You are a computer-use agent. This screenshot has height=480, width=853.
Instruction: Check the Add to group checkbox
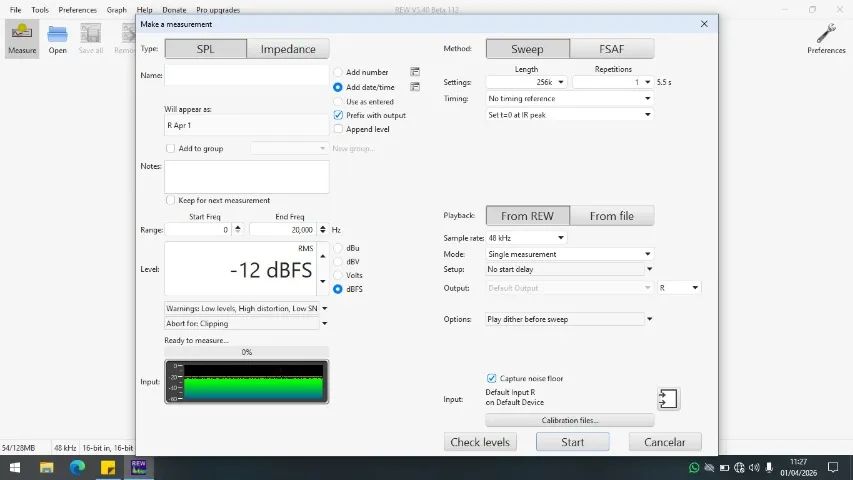coord(170,148)
